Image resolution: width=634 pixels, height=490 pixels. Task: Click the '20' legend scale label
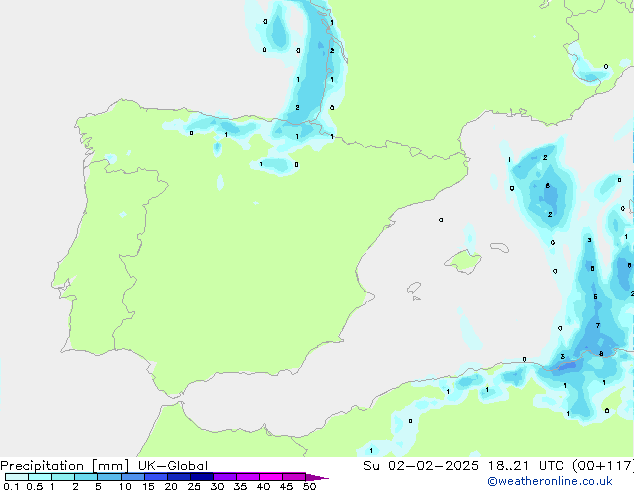[171, 486]
